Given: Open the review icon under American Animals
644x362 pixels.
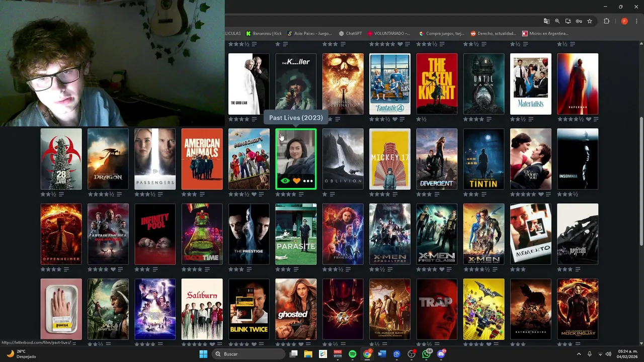Looking at the screenshot, I should (202, 195).
